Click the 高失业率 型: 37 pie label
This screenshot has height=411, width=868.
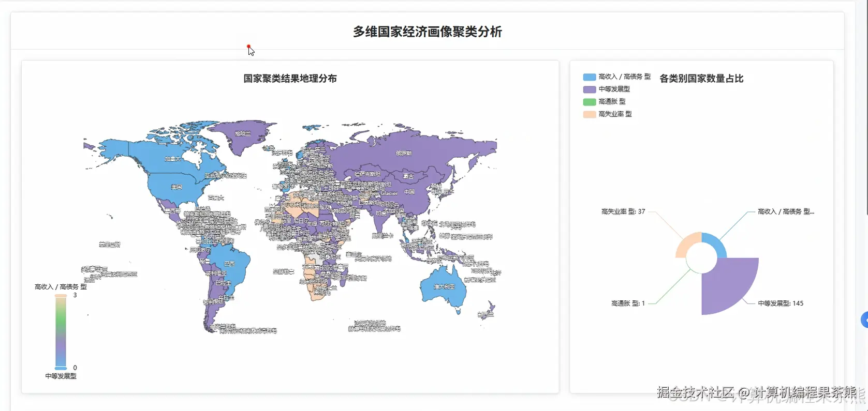point(623,211)
